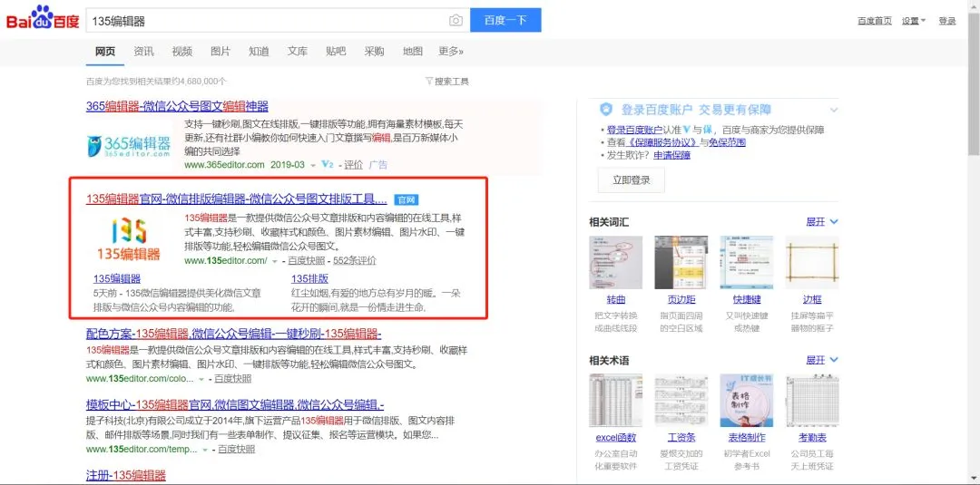Switch to the 地图 tab

[x=413, y=52]
